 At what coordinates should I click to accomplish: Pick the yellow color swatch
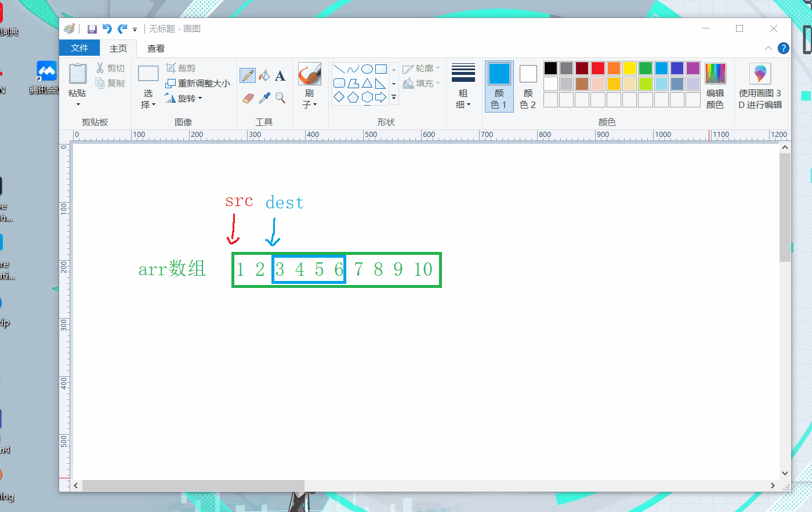click(630, 68)
